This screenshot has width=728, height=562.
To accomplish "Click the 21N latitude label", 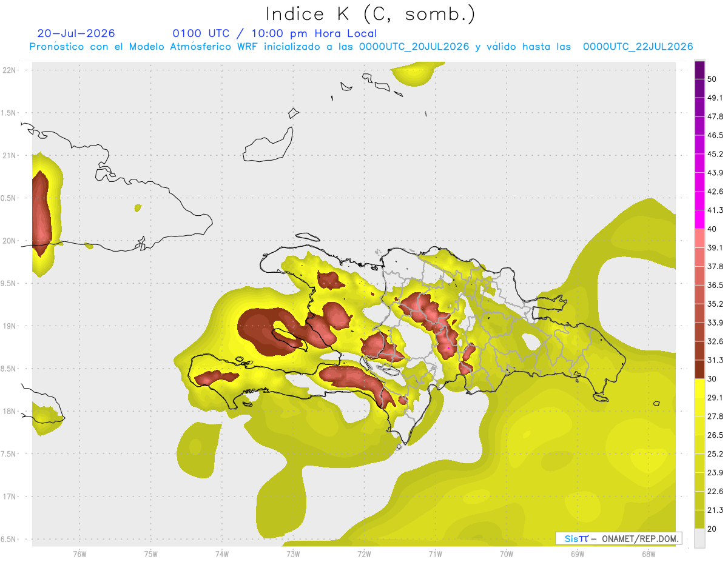I will click(10, 155).
